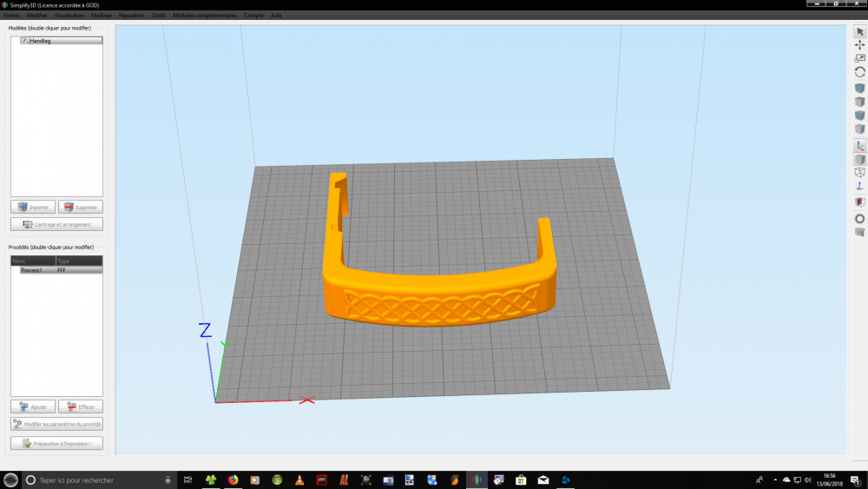Click Préparation à l'impression button
868x489 pixels.
56,444
